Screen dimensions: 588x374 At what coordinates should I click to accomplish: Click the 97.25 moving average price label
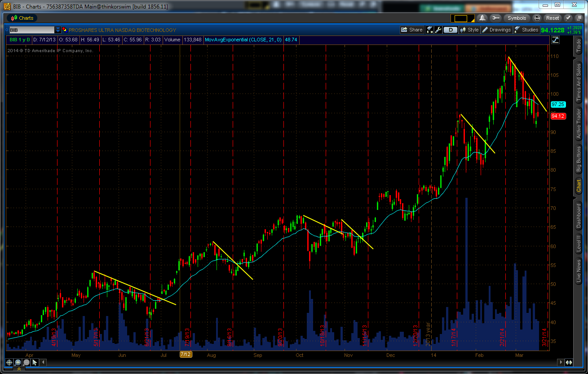pos(557,104)
